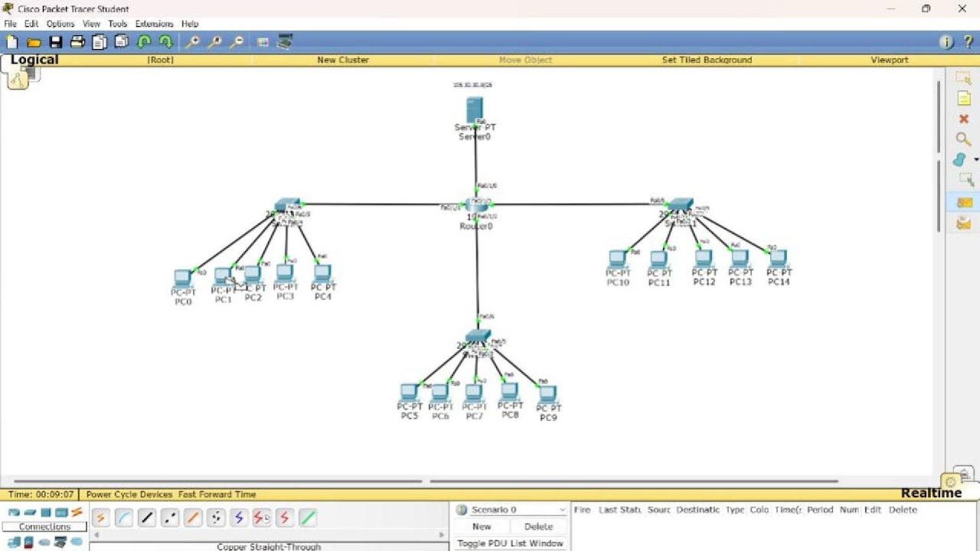This screenshot has height=551, width=980.
Task: Select the Draw Polygon shape tool
Action: tap(959, 159)
